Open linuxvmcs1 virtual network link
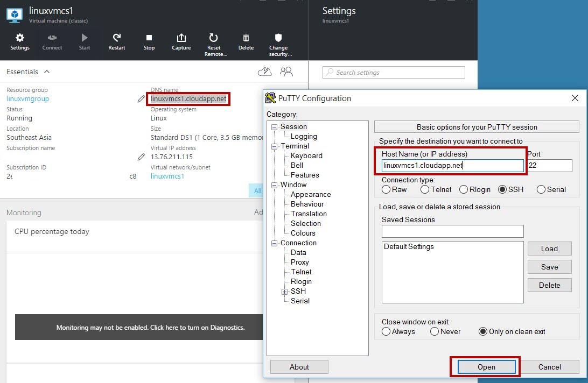The height and width of the screenshot is (383, 588). (167, 176)
